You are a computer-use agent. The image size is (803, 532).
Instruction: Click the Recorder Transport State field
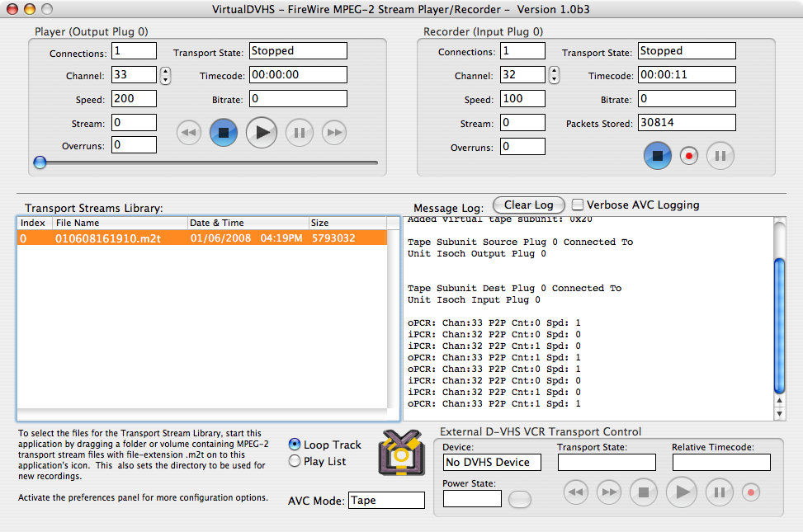click(687, 50)
